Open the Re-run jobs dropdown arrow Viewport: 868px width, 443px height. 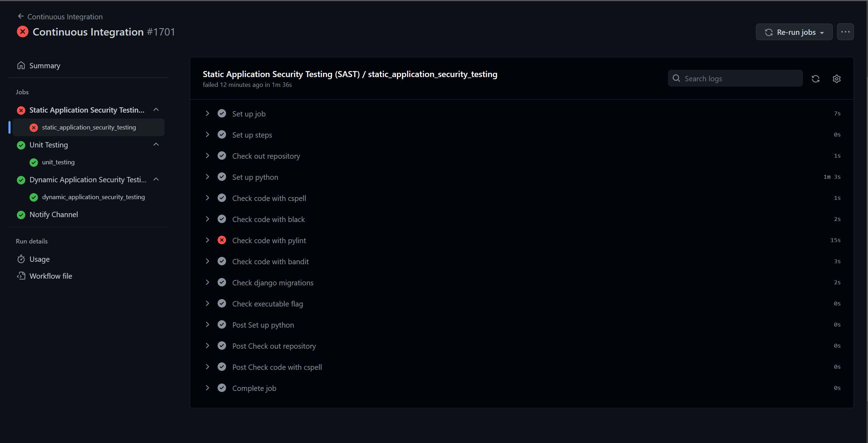pyautogui.click(x=822, y=32)
